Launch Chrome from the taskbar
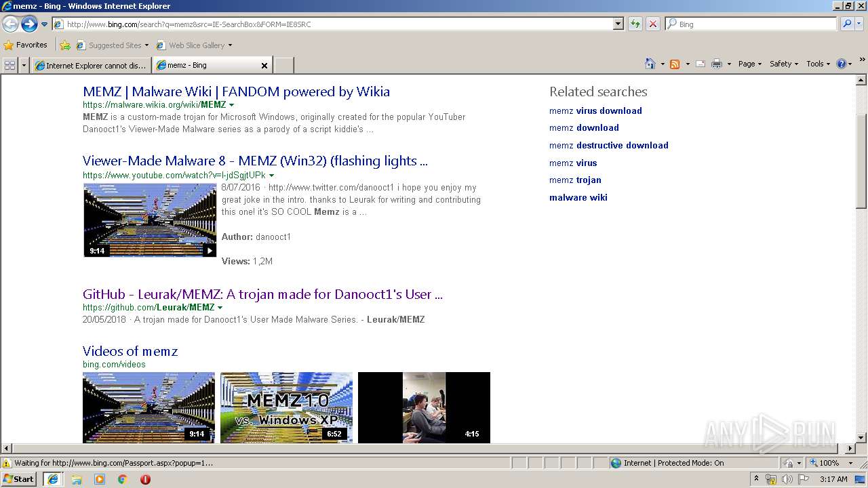This screenshot has height=488, width=868. coord(123,479)
